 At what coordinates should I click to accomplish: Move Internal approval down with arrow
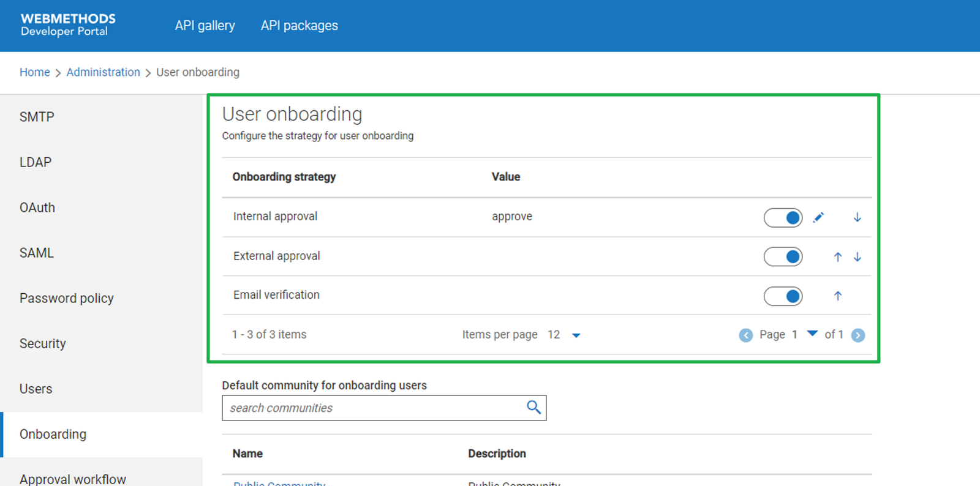coord(858,217)
